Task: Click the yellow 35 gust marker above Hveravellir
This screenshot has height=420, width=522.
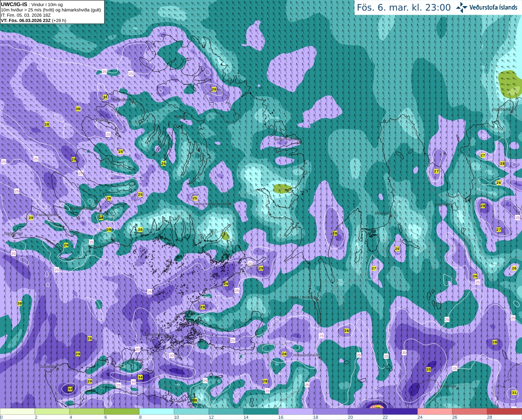Action: (x=429, y=369)
